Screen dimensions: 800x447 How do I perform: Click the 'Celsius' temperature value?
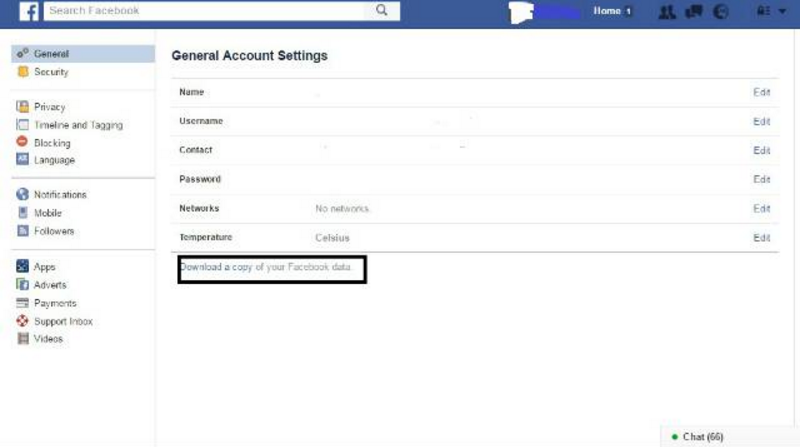(332, 238)
